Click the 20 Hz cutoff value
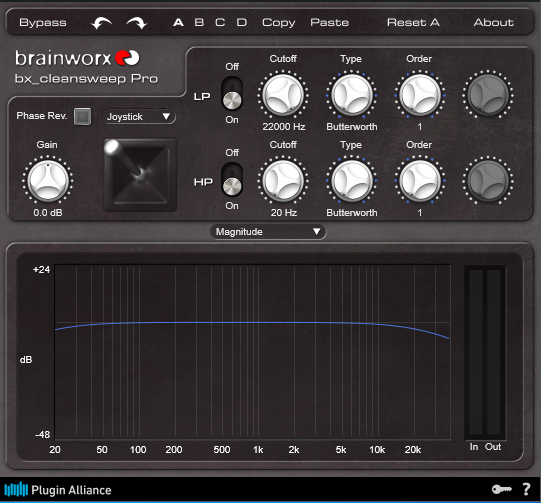541x503 pixels. click(284, 213)
